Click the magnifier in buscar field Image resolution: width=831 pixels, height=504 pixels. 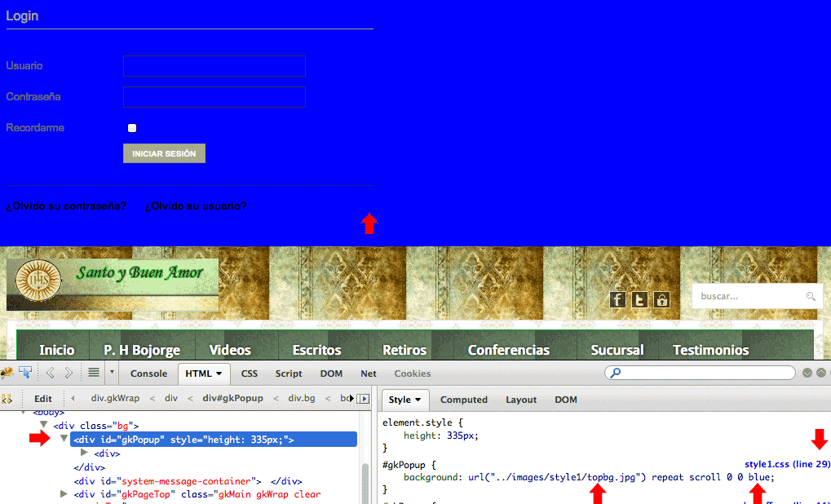click(811, 296)
